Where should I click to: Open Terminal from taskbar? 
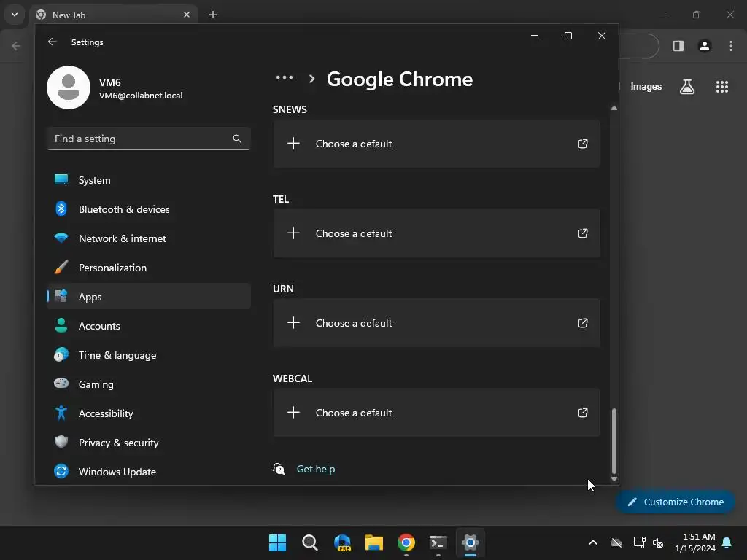438,542
